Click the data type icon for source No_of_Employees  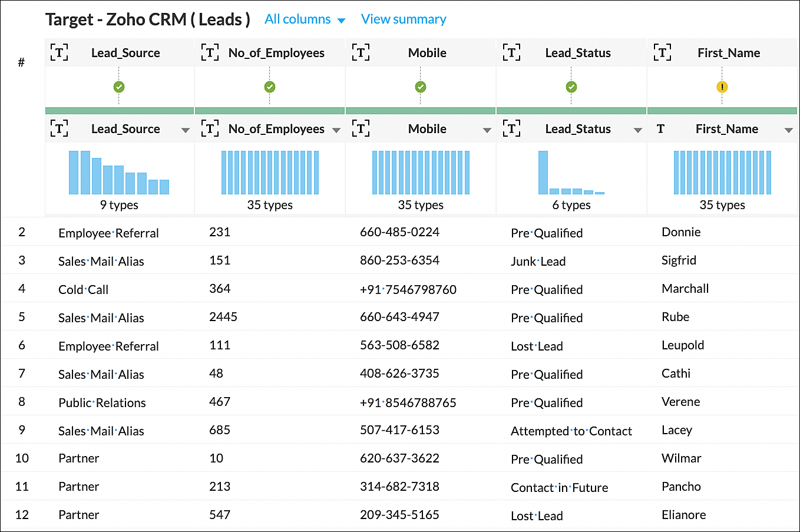210,128
